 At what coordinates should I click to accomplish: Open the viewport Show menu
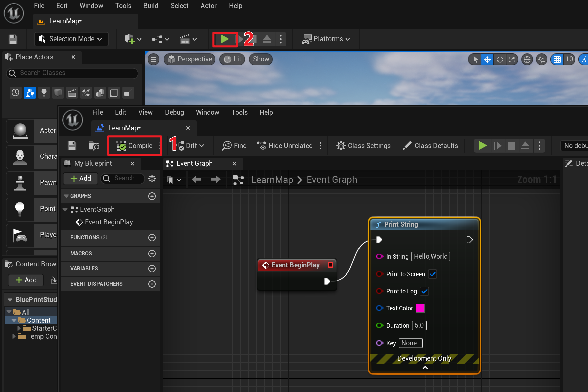click(x=261, y=59)
